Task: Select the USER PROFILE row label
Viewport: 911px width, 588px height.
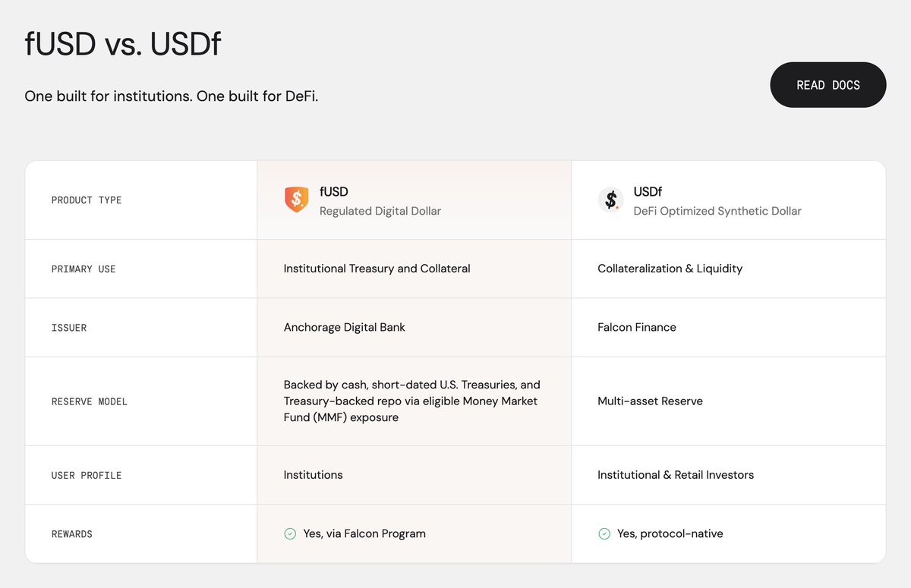Action: [87, 476]
